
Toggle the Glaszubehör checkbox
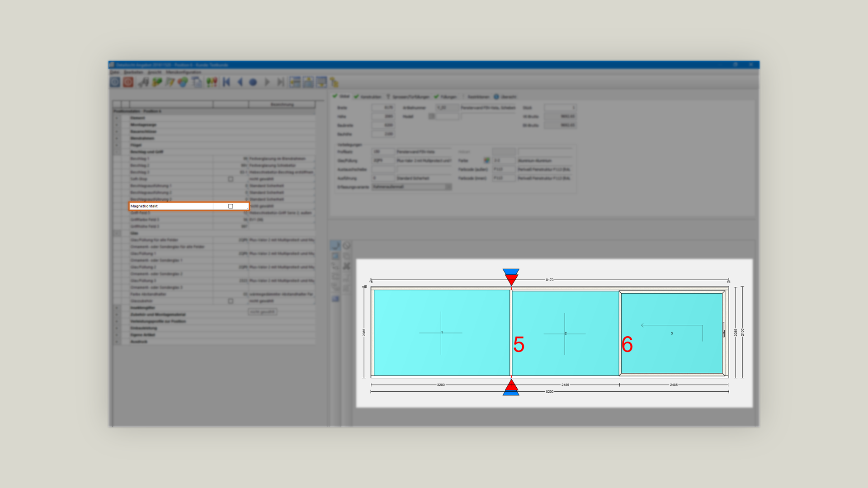(231, 301)
